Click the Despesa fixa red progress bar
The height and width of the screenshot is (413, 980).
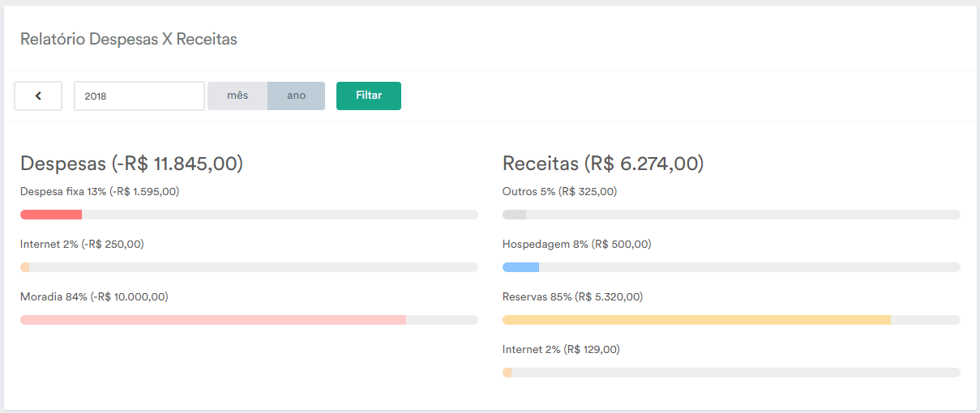coord(249,215)
